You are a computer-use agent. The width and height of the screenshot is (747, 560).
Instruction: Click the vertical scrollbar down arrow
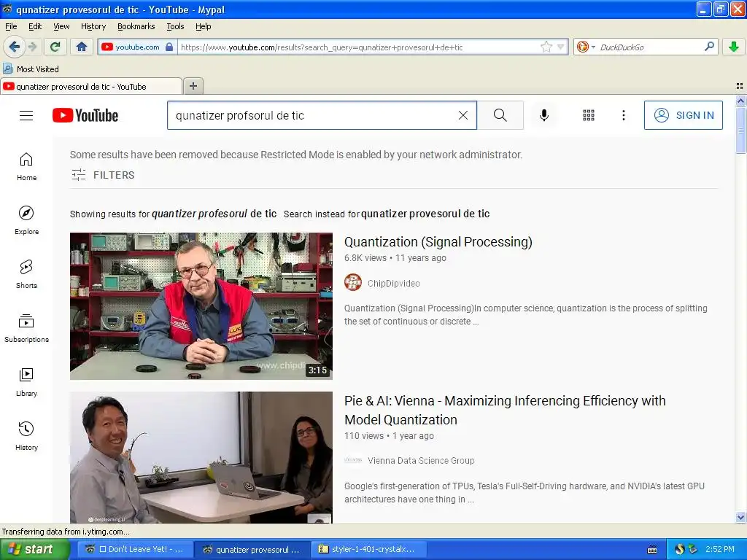click(740, 517)
